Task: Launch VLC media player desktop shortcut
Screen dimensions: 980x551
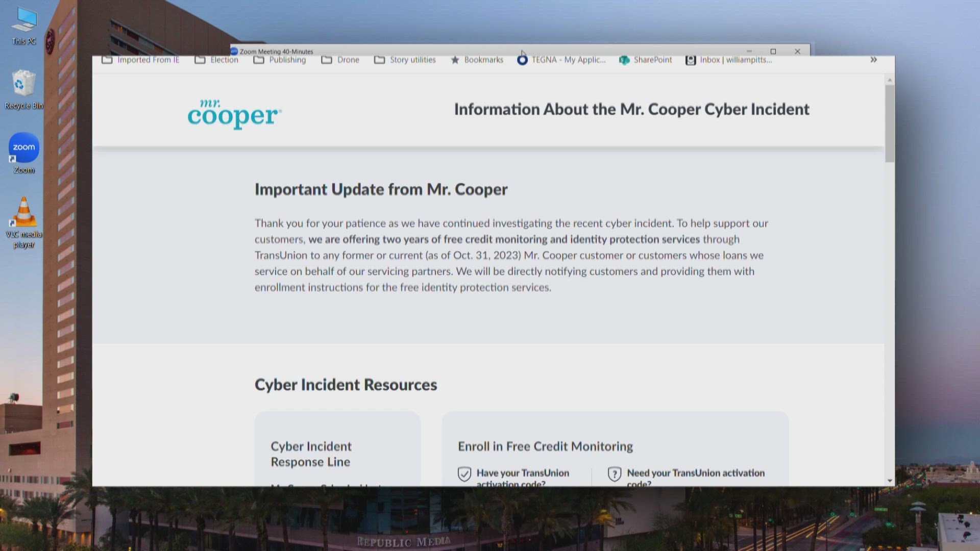Action: coord(23,222)
